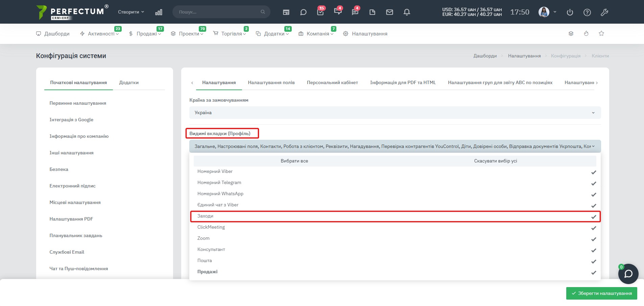Expand the Компанія menu
The height and width of the screenshot is (306, 644).
316,34
